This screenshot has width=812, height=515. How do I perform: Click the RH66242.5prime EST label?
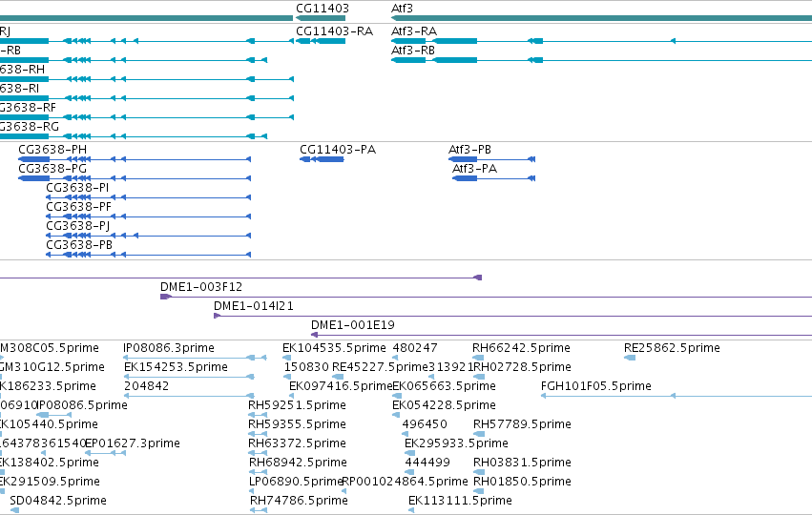click(x=521, y=348)
